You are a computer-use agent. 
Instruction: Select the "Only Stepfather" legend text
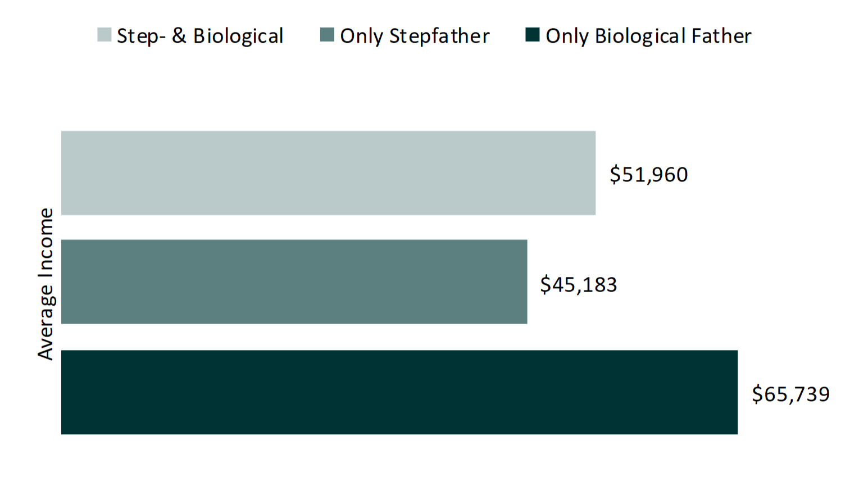pyautogui.click(x=415, y=36)
